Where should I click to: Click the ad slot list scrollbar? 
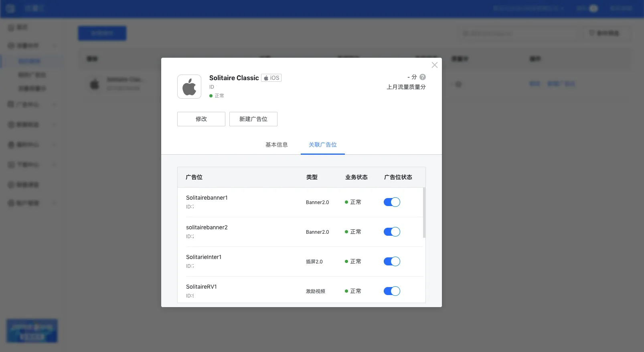pos(424,212)
